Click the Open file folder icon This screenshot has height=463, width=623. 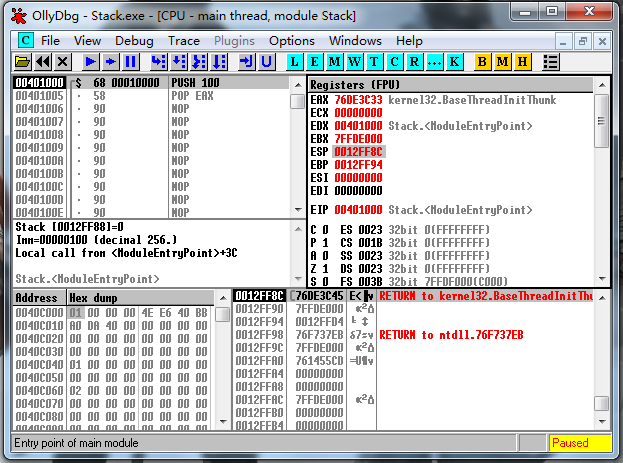22,62
